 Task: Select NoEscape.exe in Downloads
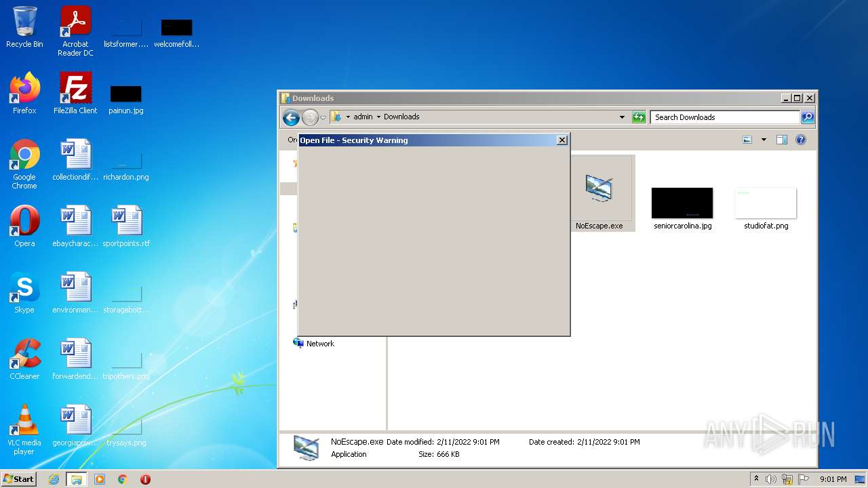tap(599, 194)
